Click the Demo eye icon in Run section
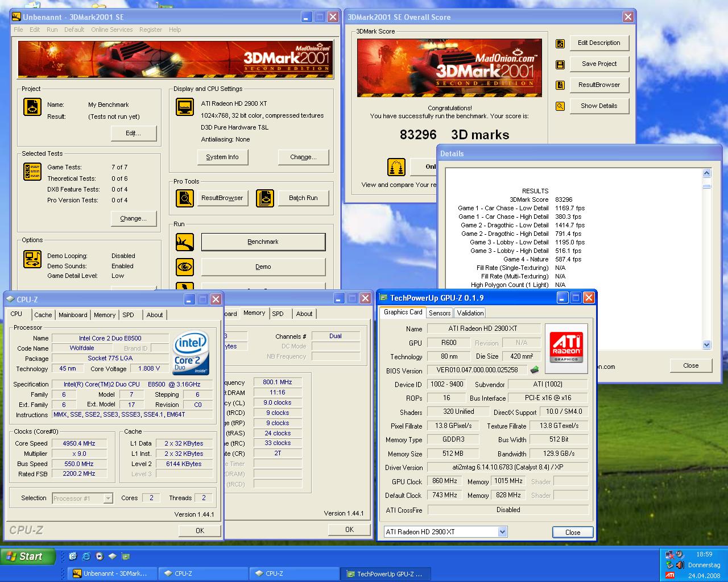 click(184, 267)
